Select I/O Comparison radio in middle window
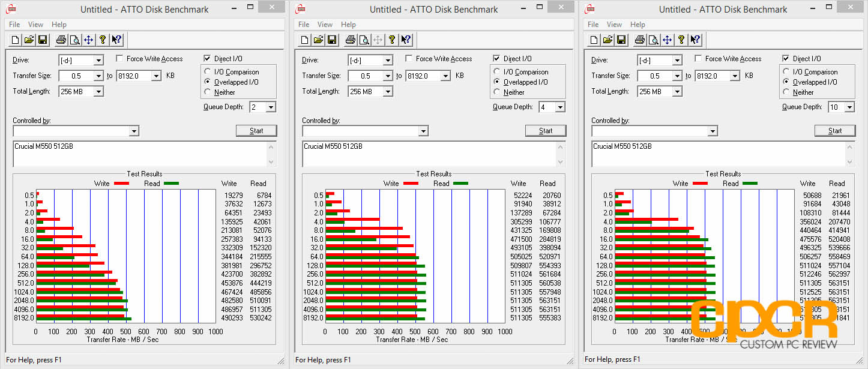Image resolution: width=868 pixels, height=369 pixels. coord(498,72)
